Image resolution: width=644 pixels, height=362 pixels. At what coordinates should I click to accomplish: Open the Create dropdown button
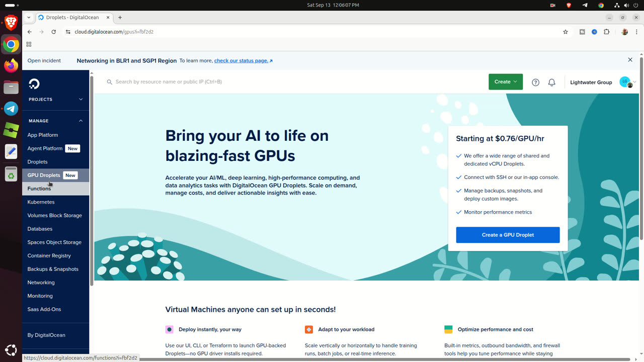coord(506,82)
